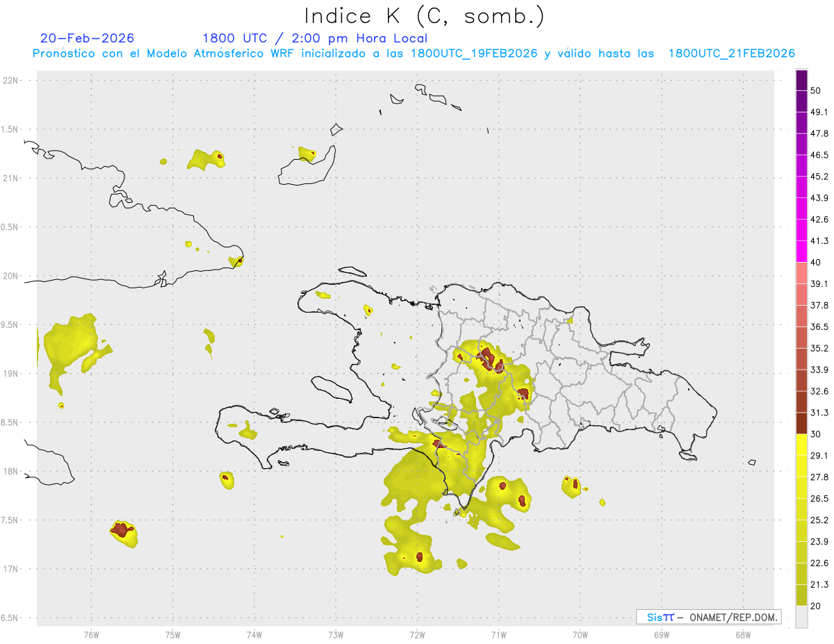Click the colorbar value 36.5
The image size is (834, 644).
point(819,327)
